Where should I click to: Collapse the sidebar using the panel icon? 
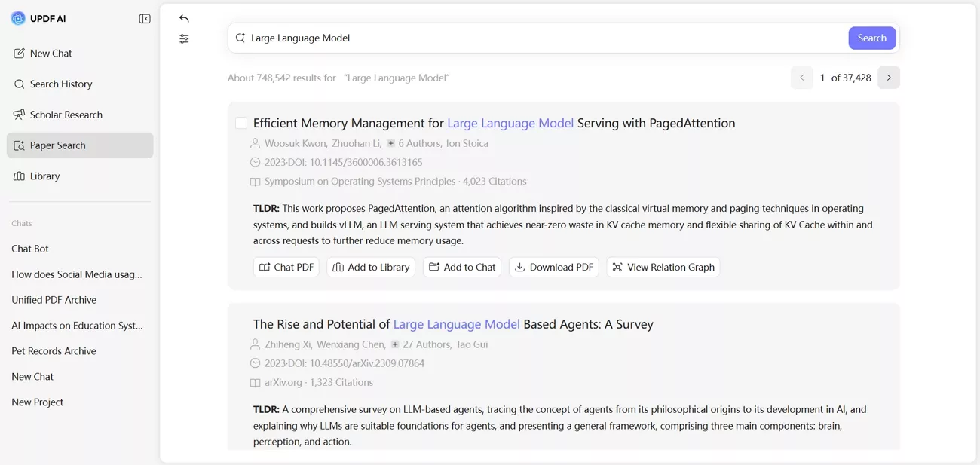pyautogui.click(x=144, y=18)
